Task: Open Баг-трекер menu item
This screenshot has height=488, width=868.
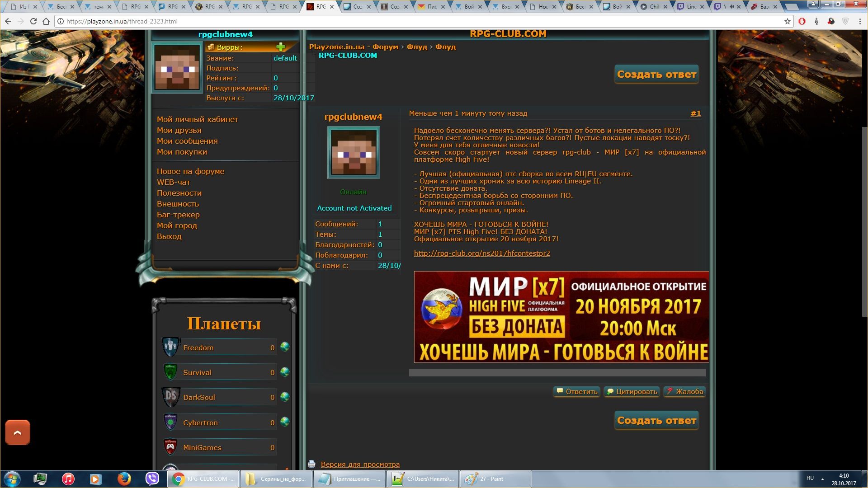Action: point(178,215)
